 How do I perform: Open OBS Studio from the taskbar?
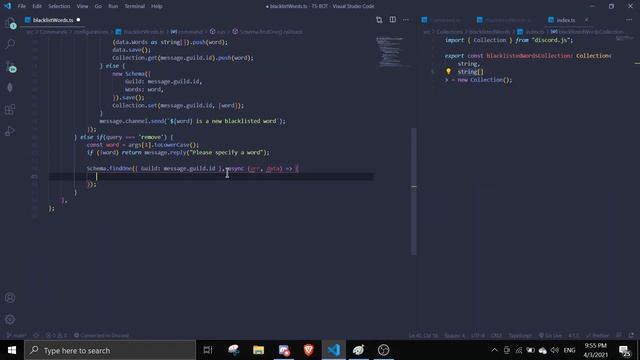point(383,350)
